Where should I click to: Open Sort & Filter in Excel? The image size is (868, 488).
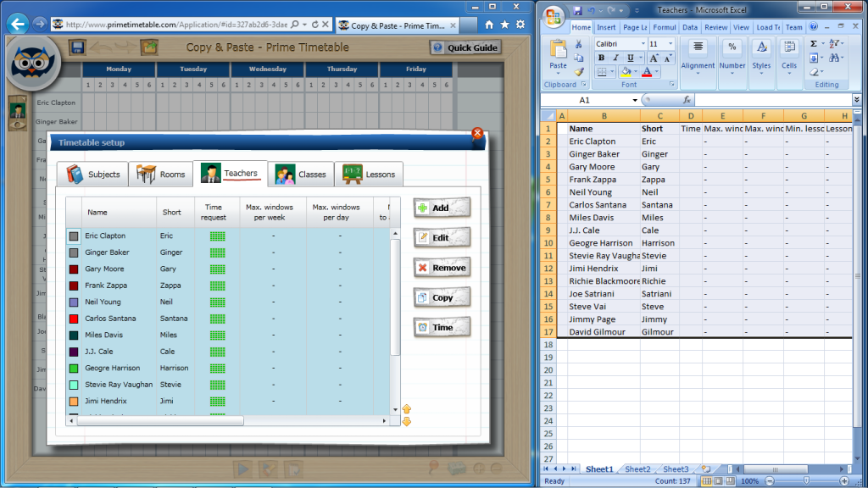click(x=834, y=44)
